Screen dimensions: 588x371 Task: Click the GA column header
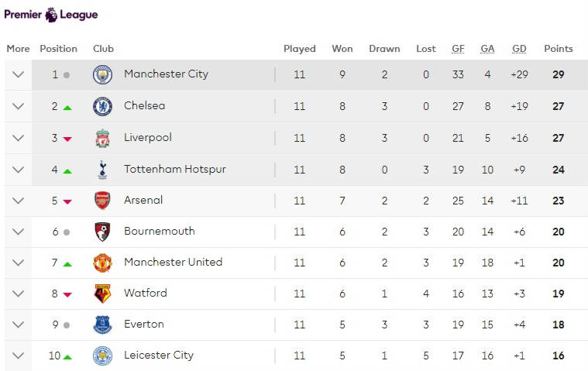pyautogui.click(x=487, y=49)
